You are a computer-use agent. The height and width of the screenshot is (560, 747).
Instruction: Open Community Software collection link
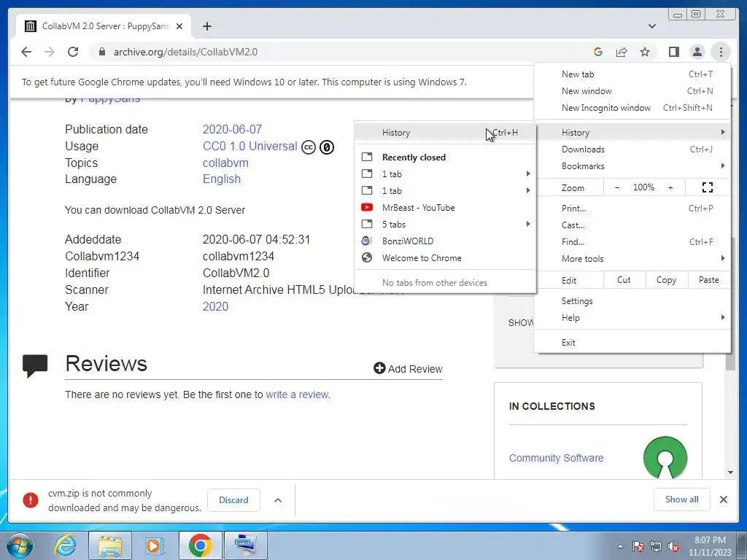[x=556, y=458]
